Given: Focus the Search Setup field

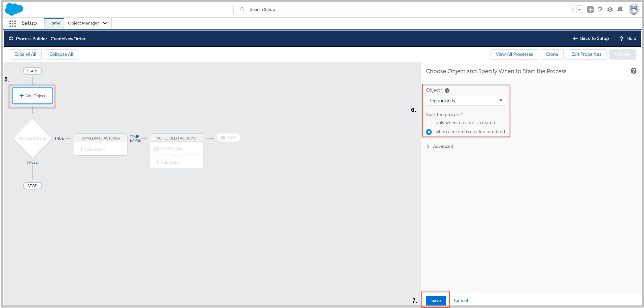Looking at the screenshot, I should 318,9.
